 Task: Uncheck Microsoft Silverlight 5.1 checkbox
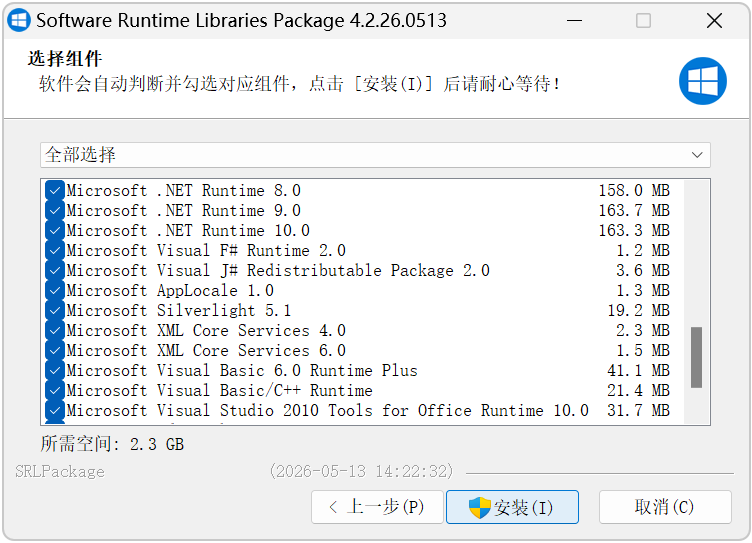click(55, 310)
